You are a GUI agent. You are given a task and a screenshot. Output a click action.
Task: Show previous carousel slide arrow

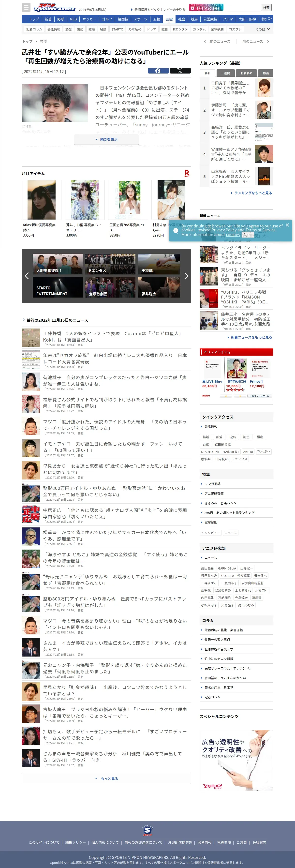[27, 276]
